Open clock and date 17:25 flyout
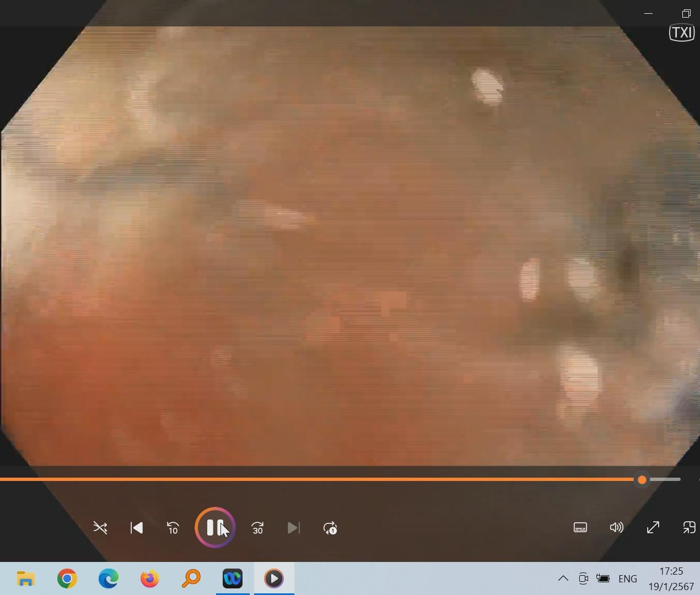 point(671,578)
